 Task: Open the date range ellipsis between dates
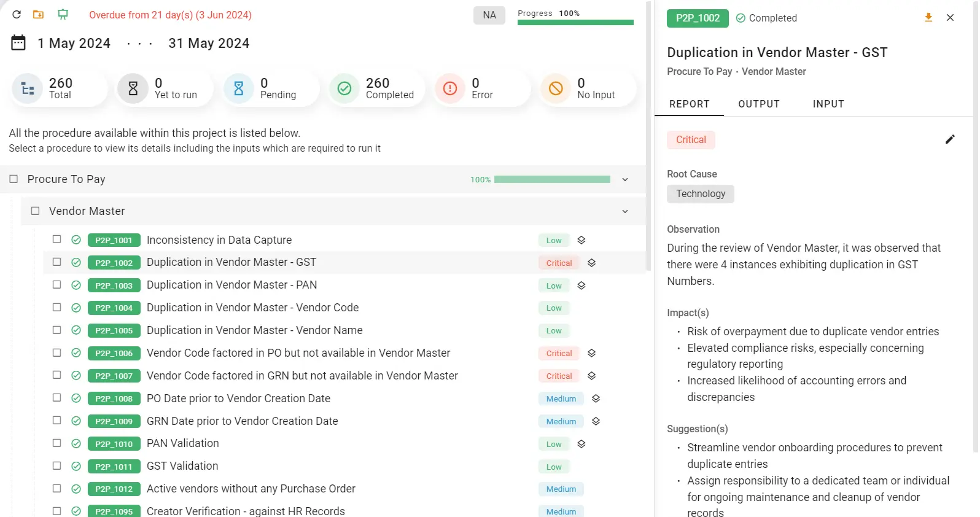(x=139, y=44)
